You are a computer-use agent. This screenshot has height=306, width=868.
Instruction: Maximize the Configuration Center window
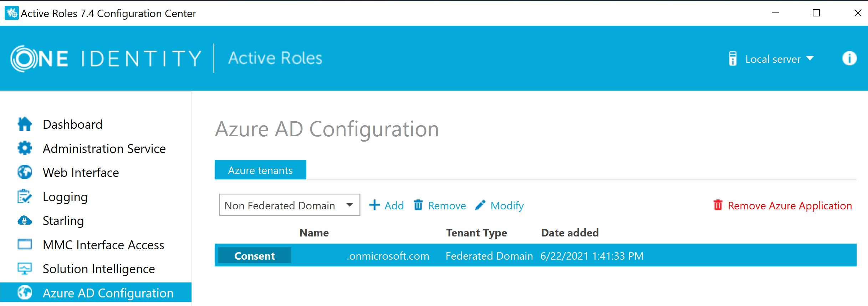coord(816,13)
